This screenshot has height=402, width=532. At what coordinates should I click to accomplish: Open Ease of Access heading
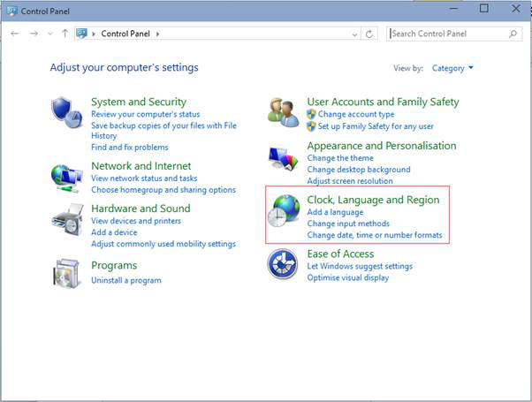340,254
